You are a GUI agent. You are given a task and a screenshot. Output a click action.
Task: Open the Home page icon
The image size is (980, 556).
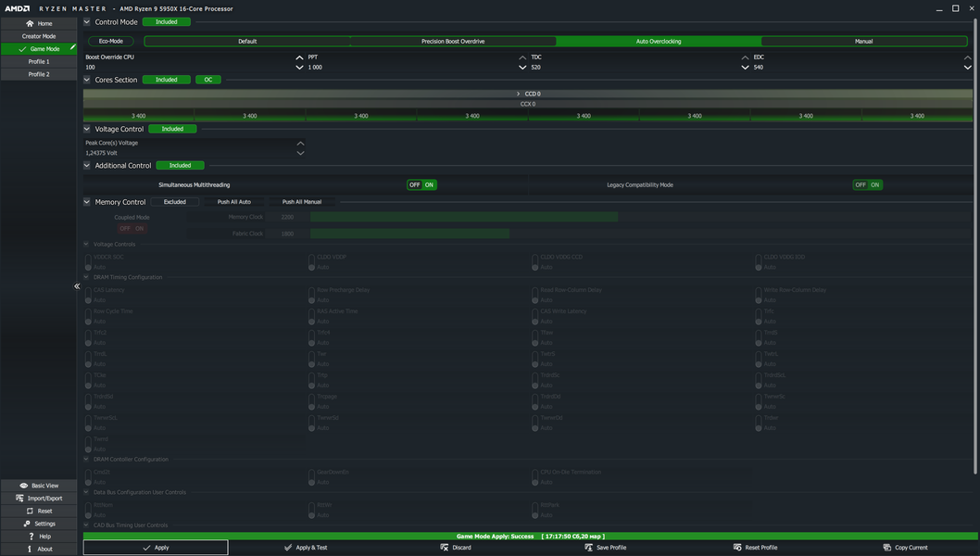tap(30, 23)
